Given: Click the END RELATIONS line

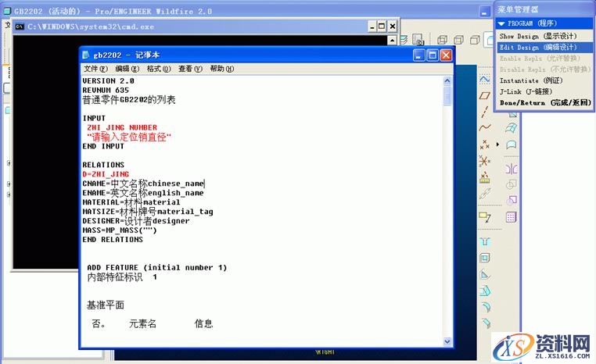Looking at the screenshot, I should point(113,240).
